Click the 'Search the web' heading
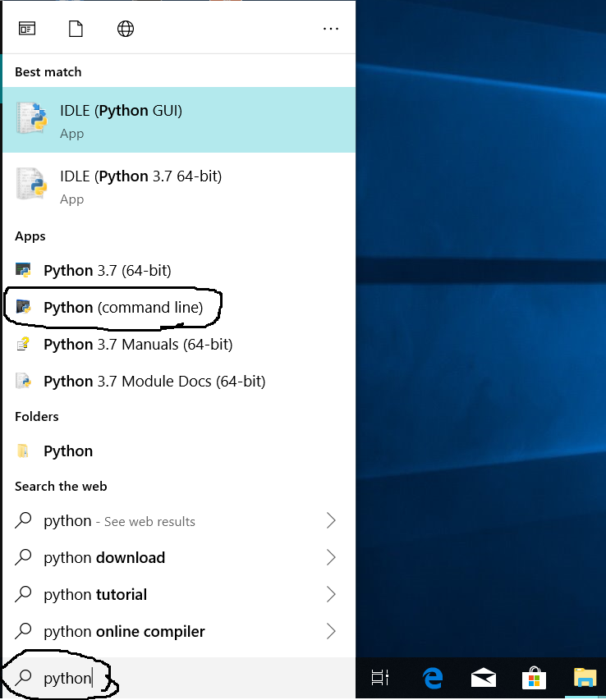The width and height of the screenshot is (606, 700). [x=61, y=486]
